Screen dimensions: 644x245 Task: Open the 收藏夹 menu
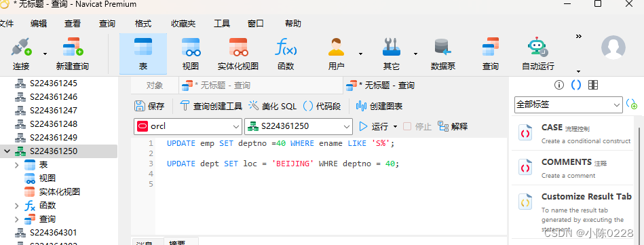point(184,24)
